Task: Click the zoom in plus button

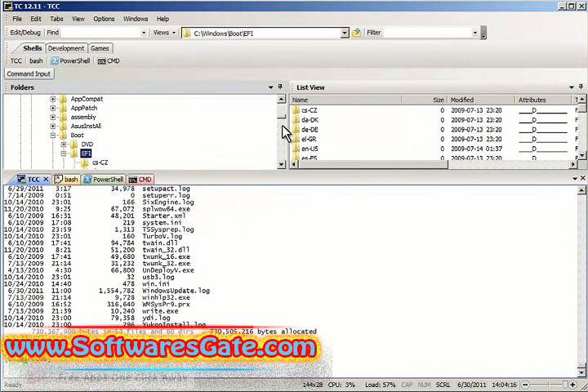Action: (572, 385)
